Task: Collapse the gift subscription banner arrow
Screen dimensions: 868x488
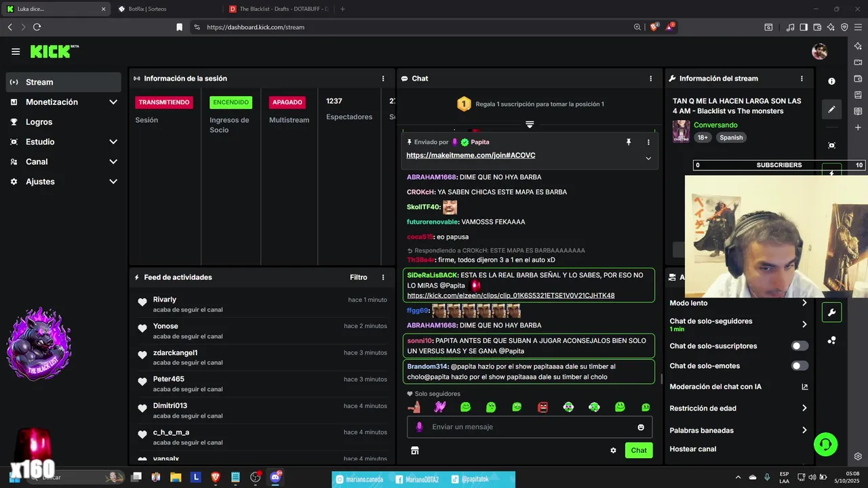Action: (x=530, y=125)
